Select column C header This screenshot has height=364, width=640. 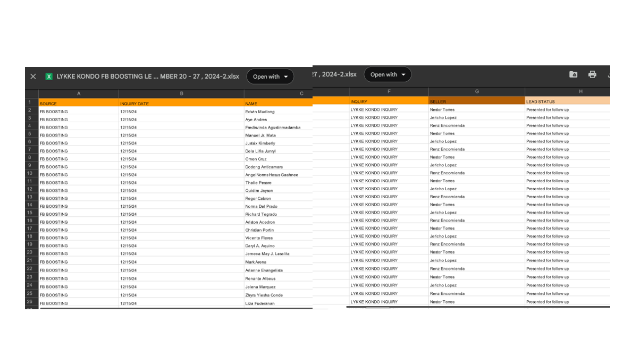click(x=278, y=94)
